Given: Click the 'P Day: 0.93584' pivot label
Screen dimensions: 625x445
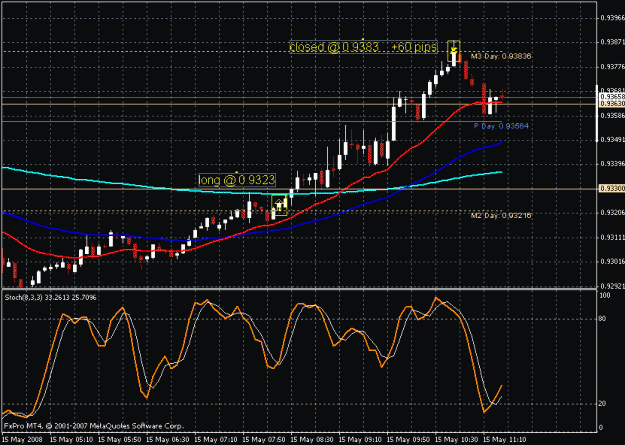Looking at the screenshot, I should [501, 126].
